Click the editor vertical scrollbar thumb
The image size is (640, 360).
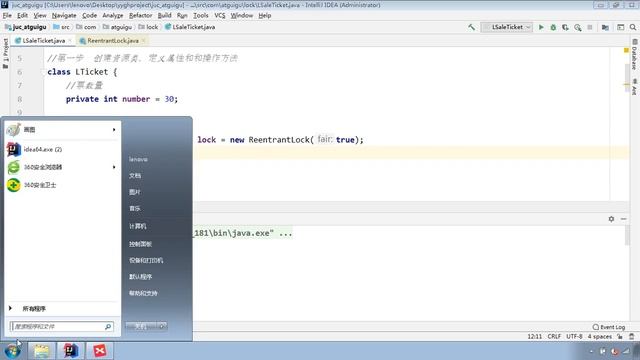[627, 78]
